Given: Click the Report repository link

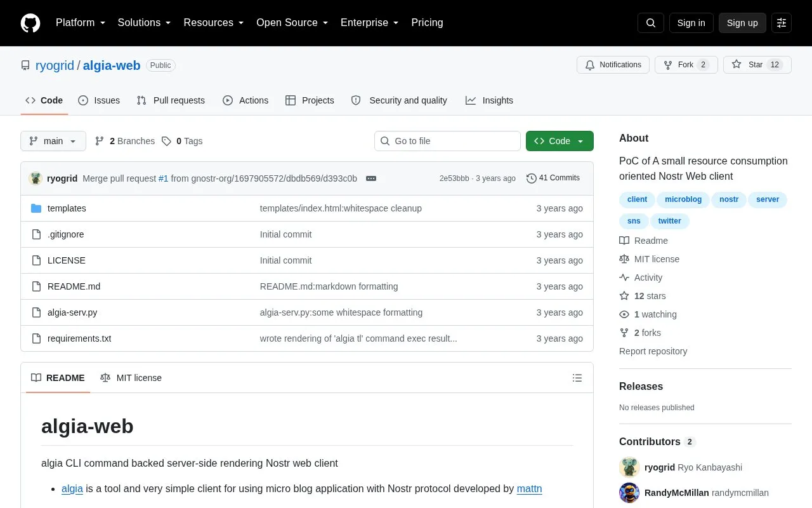Looking at the screenshot, I should point(653,351).
